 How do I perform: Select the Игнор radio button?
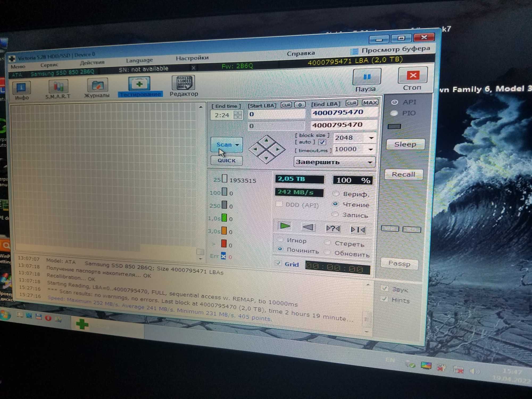click(x=280, y=239)
